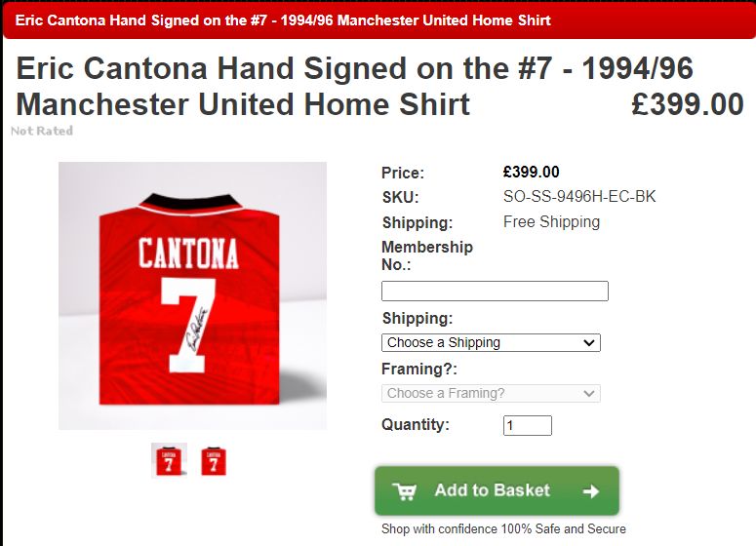Click the main Cantona shirt product image
Viewport: 756px width, 546px height.
[x=192, y=295]
